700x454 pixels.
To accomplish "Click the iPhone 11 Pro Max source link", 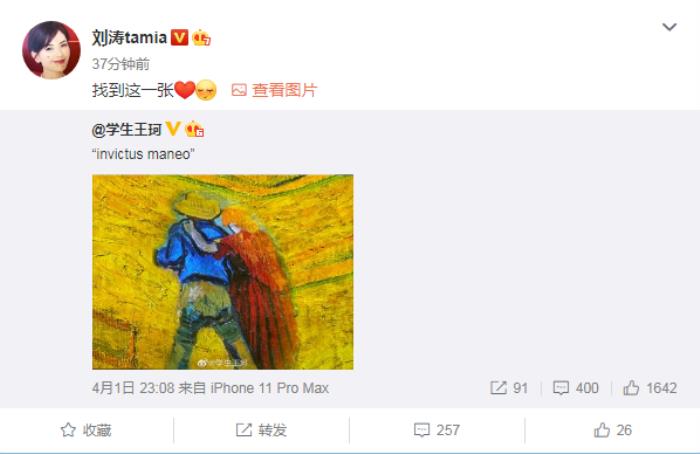I will click(x=270, y=388).
